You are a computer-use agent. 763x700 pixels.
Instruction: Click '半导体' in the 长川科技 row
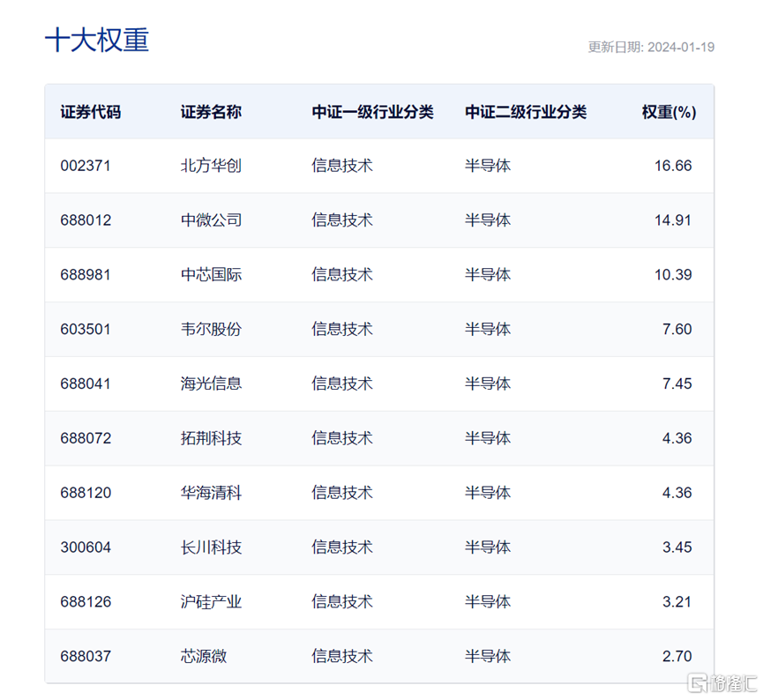pos(488,547)
